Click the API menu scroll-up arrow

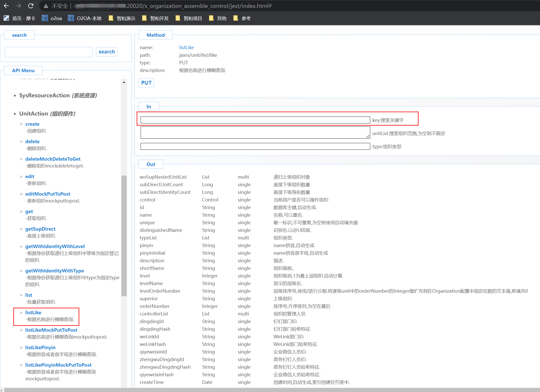coord(124,82)
